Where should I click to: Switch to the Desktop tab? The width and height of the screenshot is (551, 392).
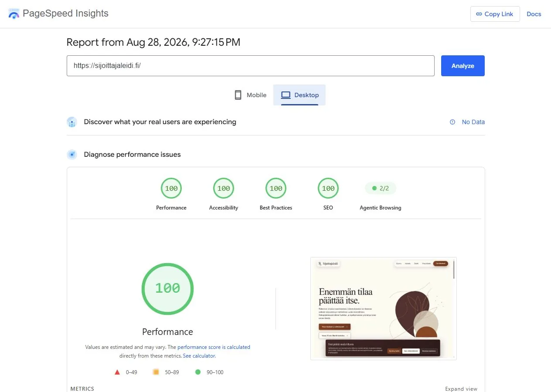(299, 95)
